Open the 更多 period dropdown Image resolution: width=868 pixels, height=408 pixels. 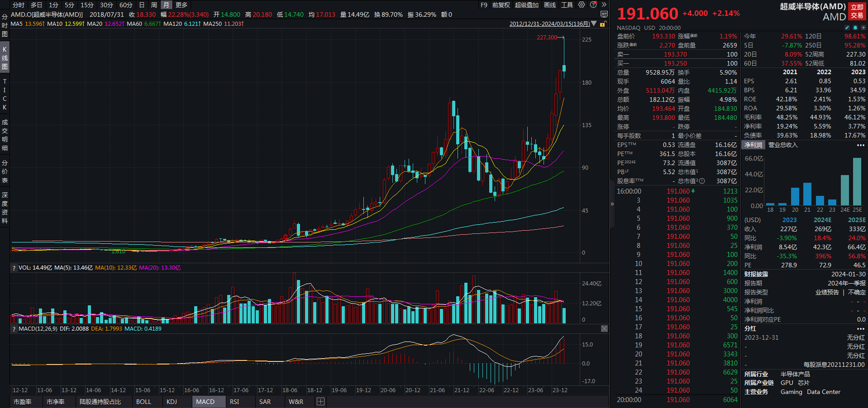tap(181, 5)
